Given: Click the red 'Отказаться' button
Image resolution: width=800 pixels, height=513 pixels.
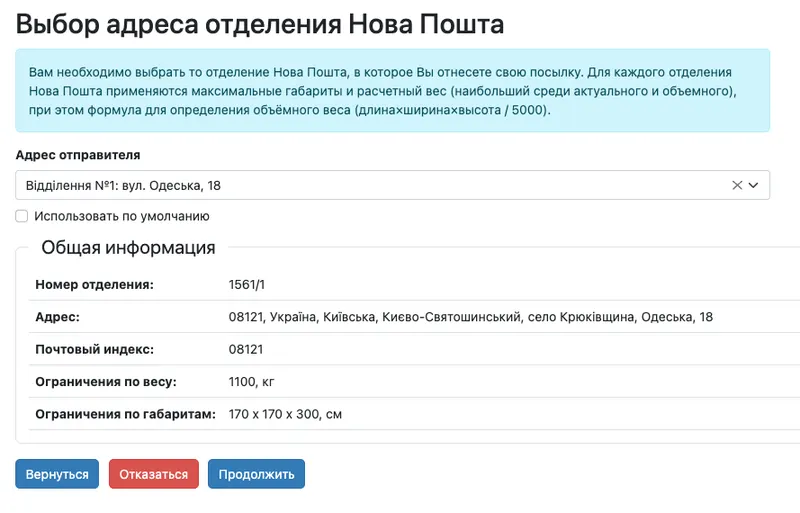Looking at the screenshot, I should click(154, 474).
